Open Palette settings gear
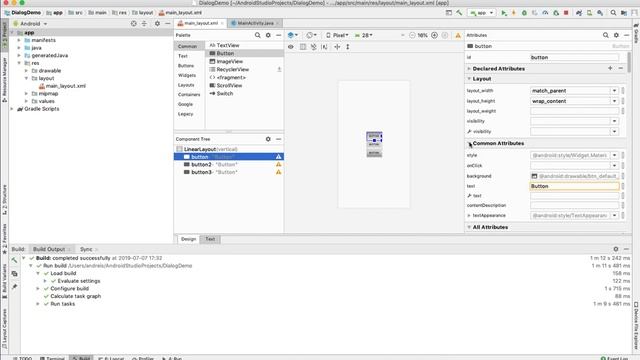The width and height of the screenshot is (640, 360). tap(268, 36)
